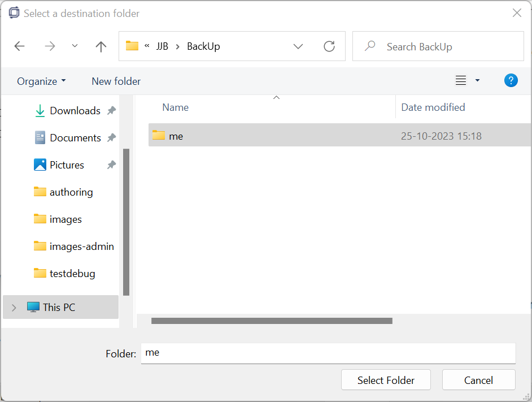Expand the This PC tree node
The width and height of the screenshot is (532, 402).
tap(14, 308)
